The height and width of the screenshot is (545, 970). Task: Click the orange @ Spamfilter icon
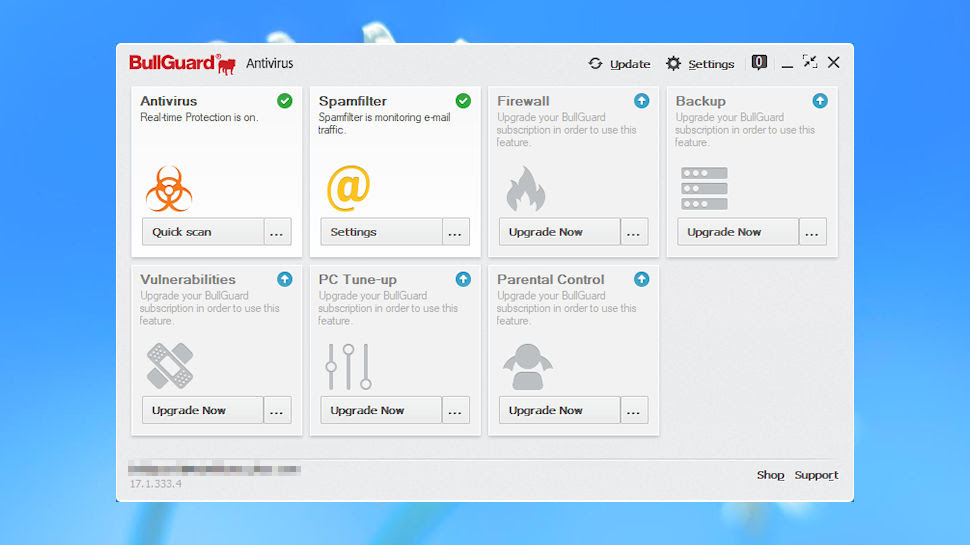tap(348, 188)
